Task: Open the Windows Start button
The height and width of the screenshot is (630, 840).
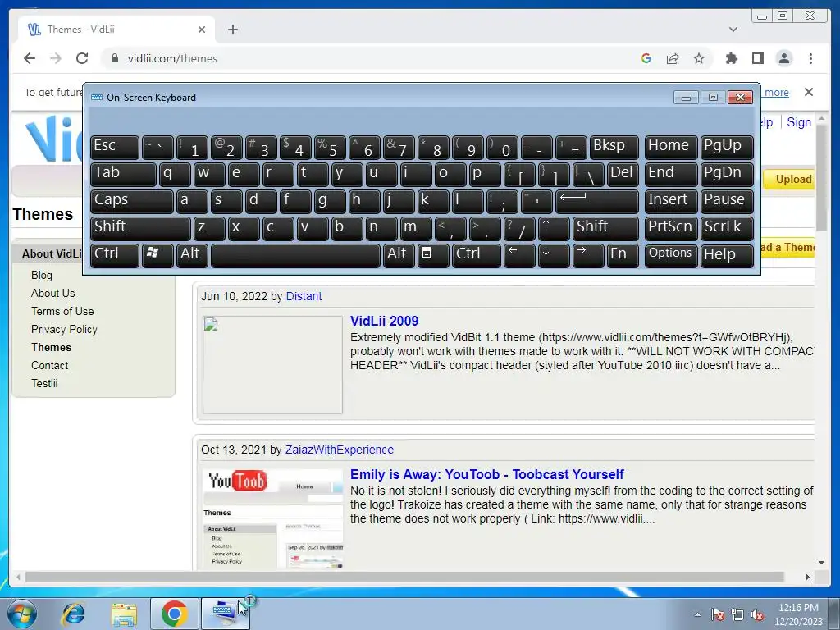Action: [x=22, y=614]
